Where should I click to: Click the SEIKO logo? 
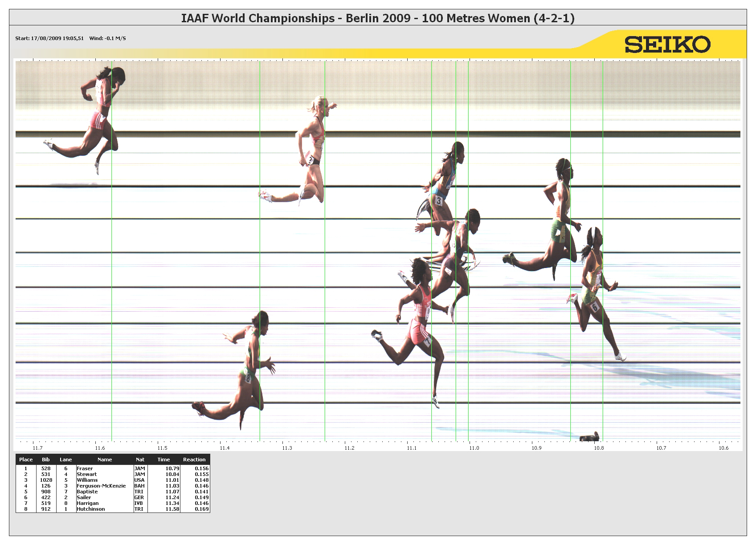[667, 45]
